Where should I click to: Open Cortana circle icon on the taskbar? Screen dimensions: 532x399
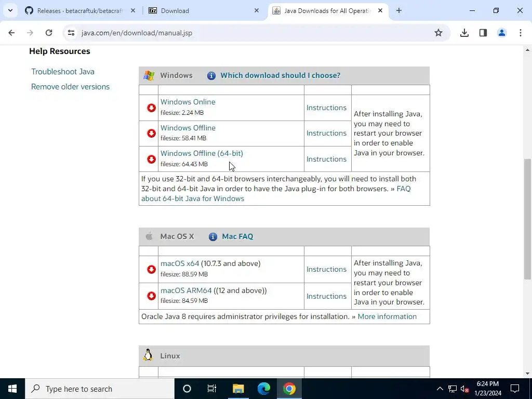pos(187,389)
